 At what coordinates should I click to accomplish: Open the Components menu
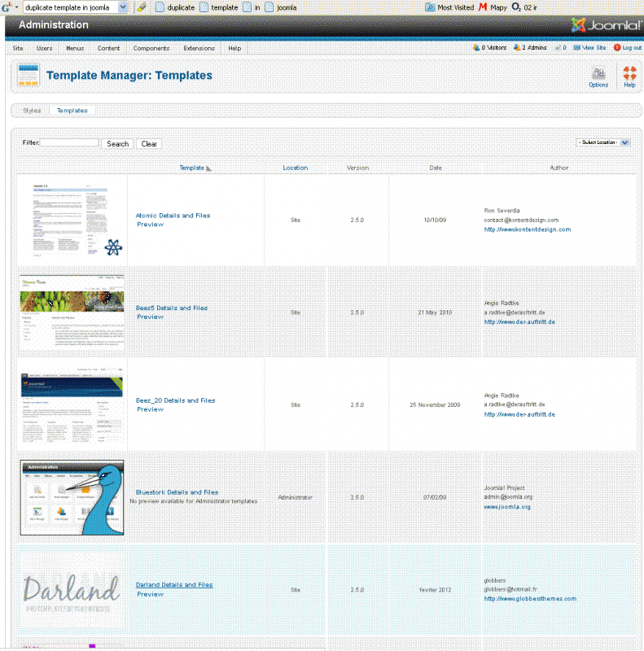tap(151, 48)
